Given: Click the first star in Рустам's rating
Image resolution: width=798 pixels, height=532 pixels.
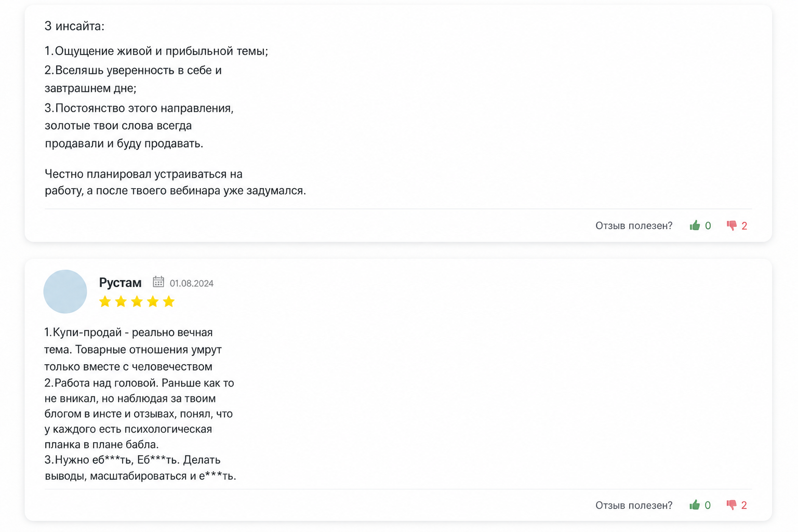Looking at the screenshot, I should click(x=105, y=301).
